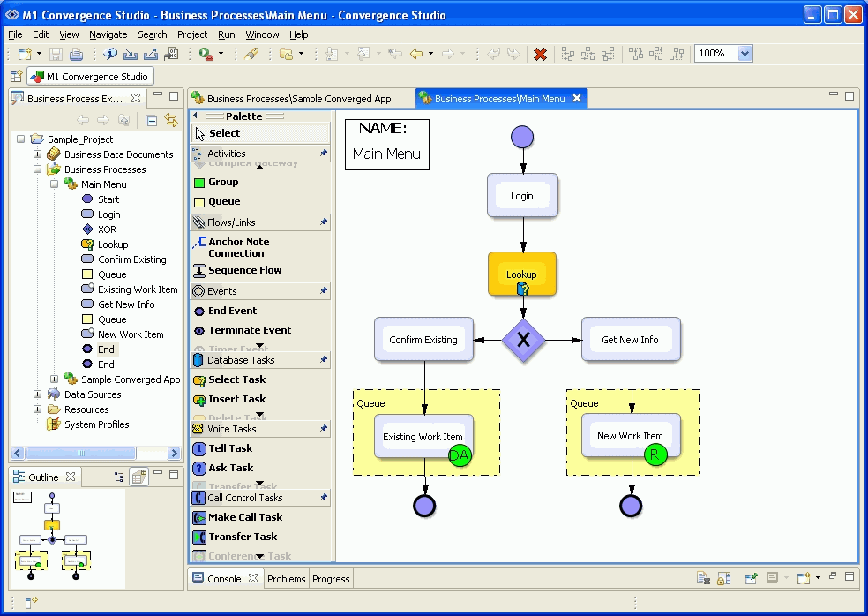The width and height of the screenshot is (868, 616).
Task: Collapse the Main Menu tree node
Action: pyautogui.click(x=54, y=184)
